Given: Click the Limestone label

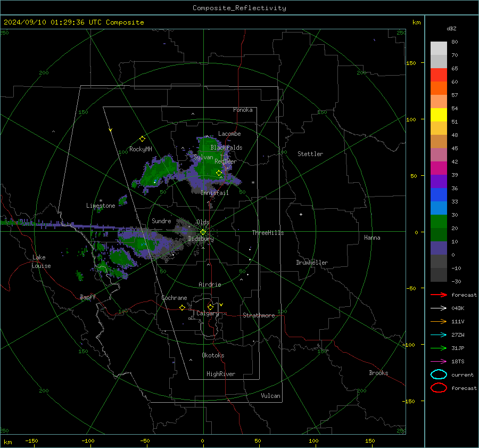Looking at the screenshot, I should point(101,206).
